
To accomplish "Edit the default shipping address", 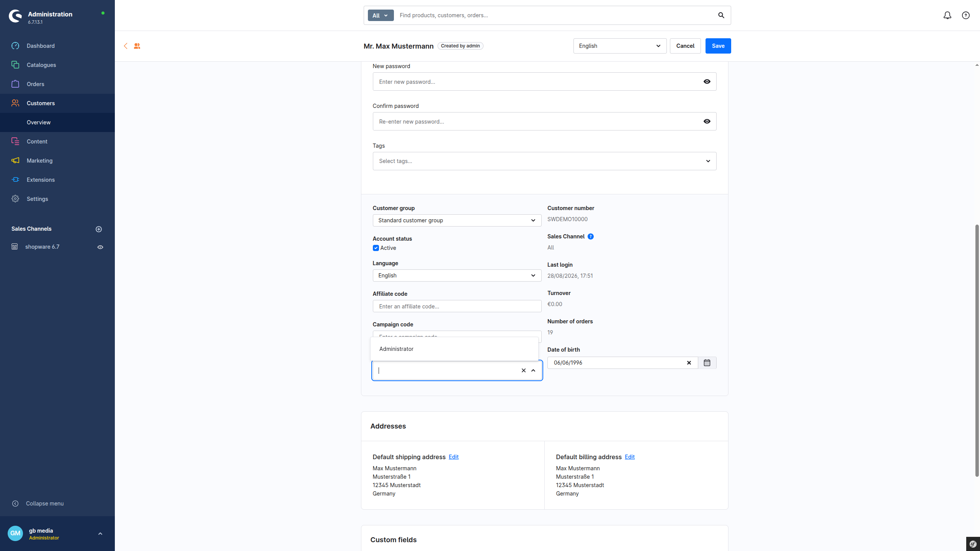I will coord(454,457).
